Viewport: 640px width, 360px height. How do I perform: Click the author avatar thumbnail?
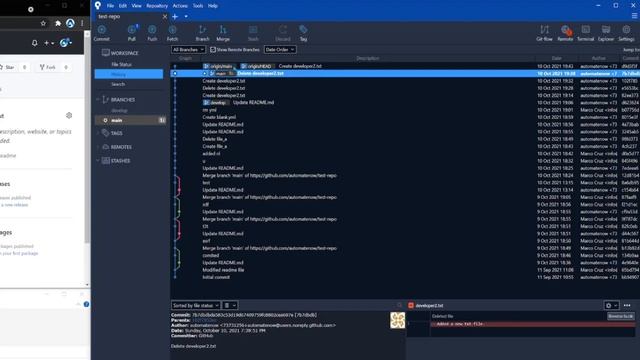click(398, 320)
